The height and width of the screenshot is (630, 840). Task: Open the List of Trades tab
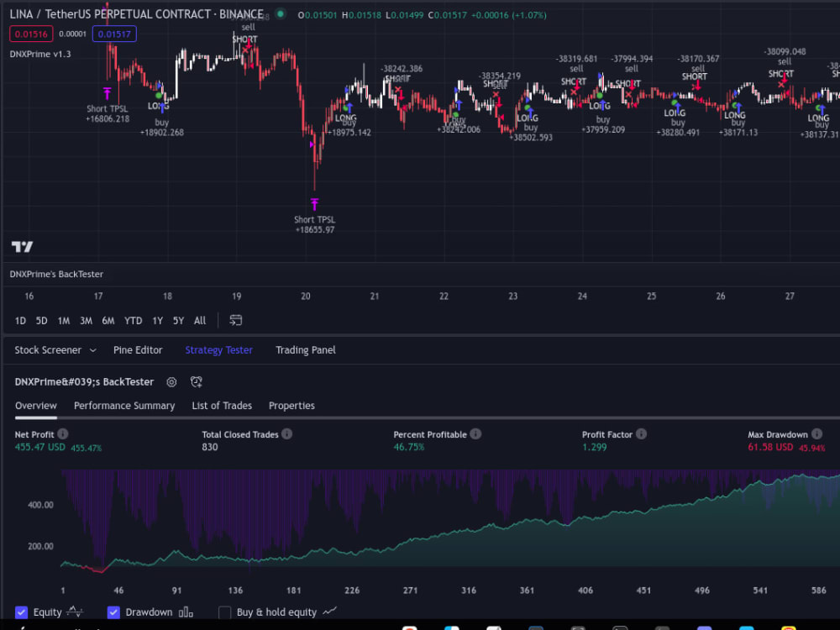point(222,406)
